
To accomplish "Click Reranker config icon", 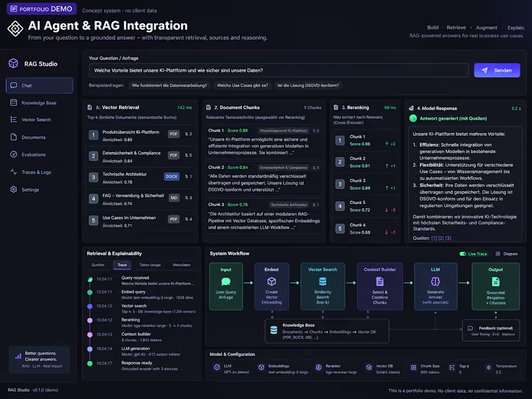I will coord(319,368).
